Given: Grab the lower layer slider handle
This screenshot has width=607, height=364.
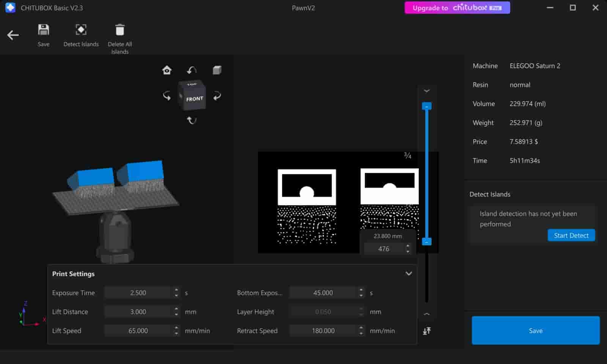Looking at the screenshot, I should point(427,242).
